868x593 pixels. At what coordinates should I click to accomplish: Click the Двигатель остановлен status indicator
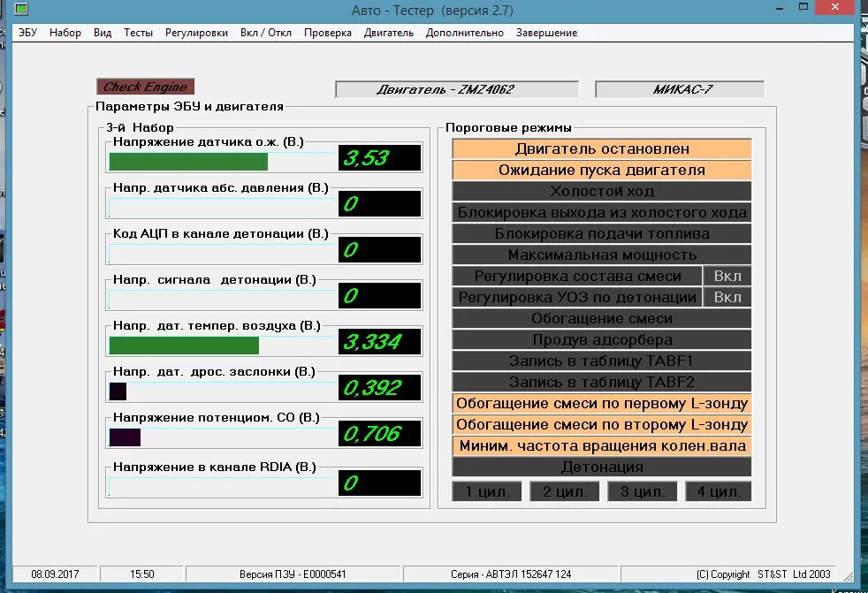(602, 149)
